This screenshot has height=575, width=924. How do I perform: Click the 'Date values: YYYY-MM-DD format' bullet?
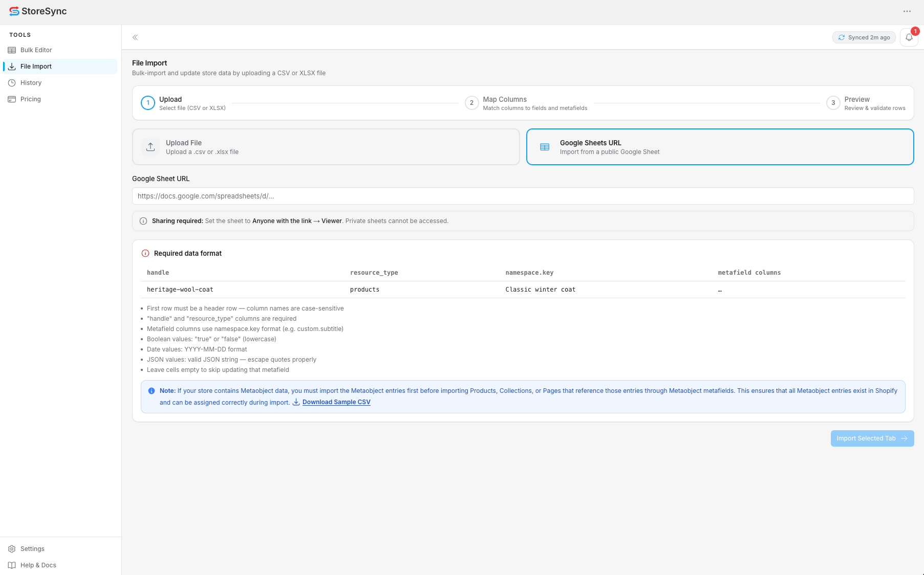(x=197, y=349)
